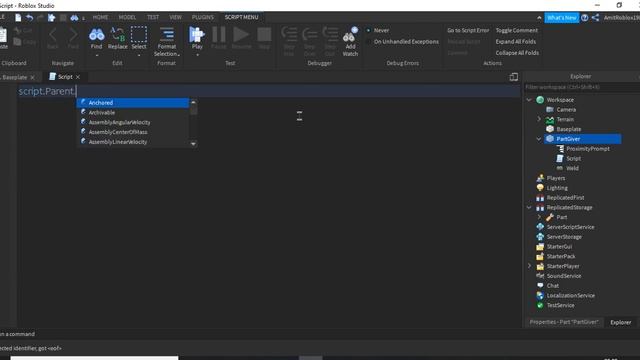Close the Script editor tab

pyautogui.click(x=78, y=77)
